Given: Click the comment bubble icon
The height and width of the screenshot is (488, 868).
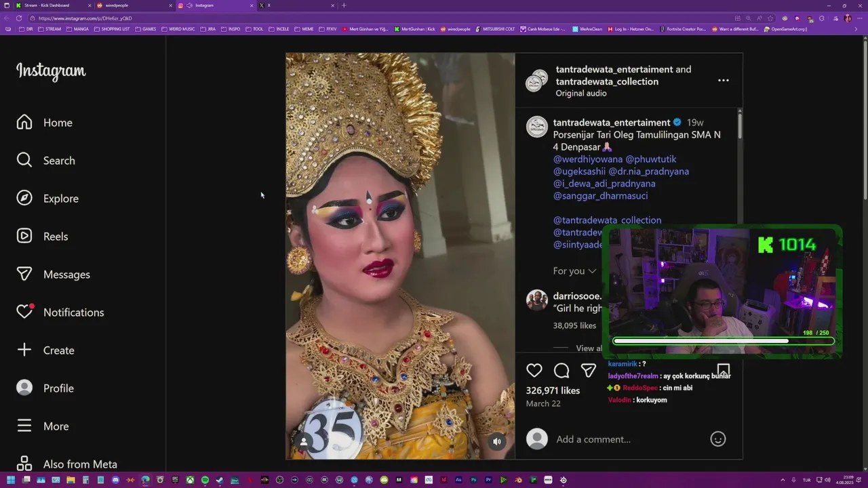Looking at the screenshot, I should point(561,371).
